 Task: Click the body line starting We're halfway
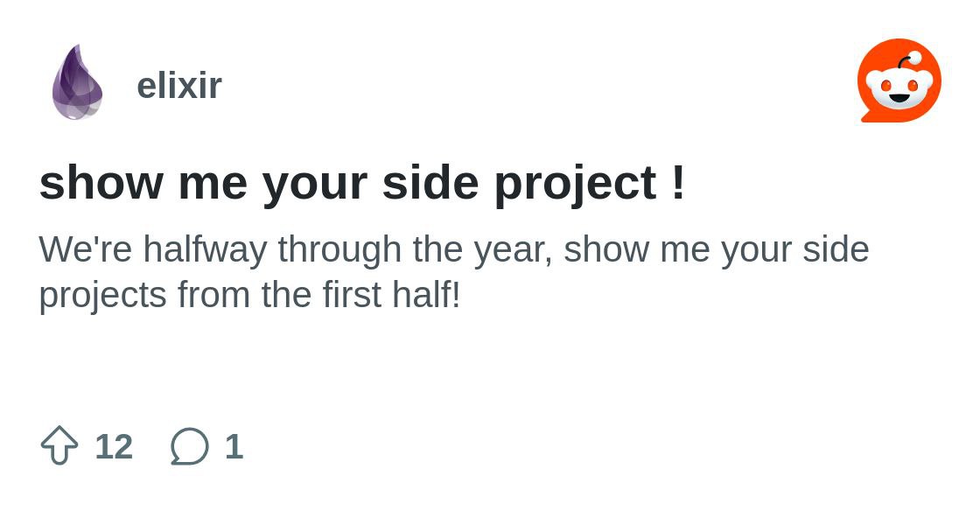tap(454, 250)
